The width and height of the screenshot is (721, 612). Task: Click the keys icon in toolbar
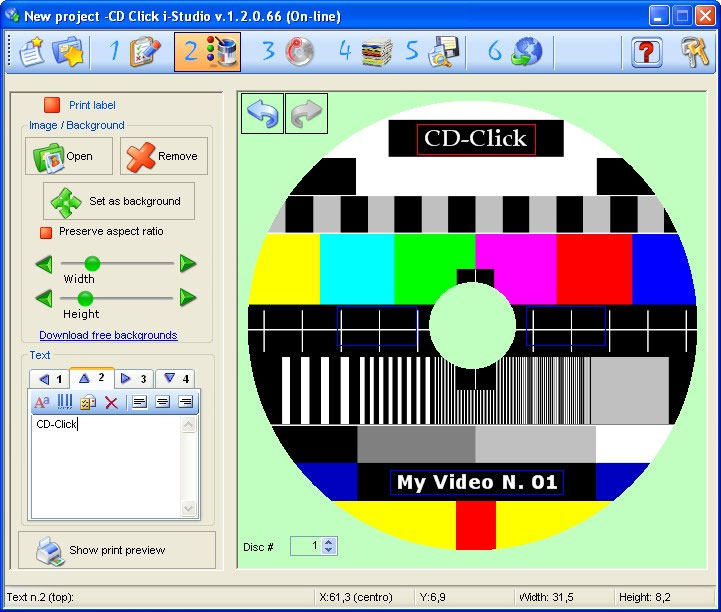[694, 51]
